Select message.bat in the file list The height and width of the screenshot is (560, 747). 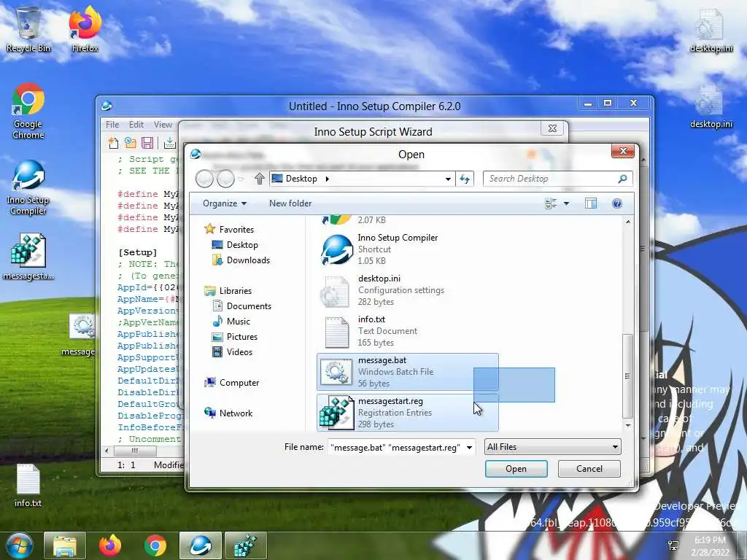coord(407,371)
